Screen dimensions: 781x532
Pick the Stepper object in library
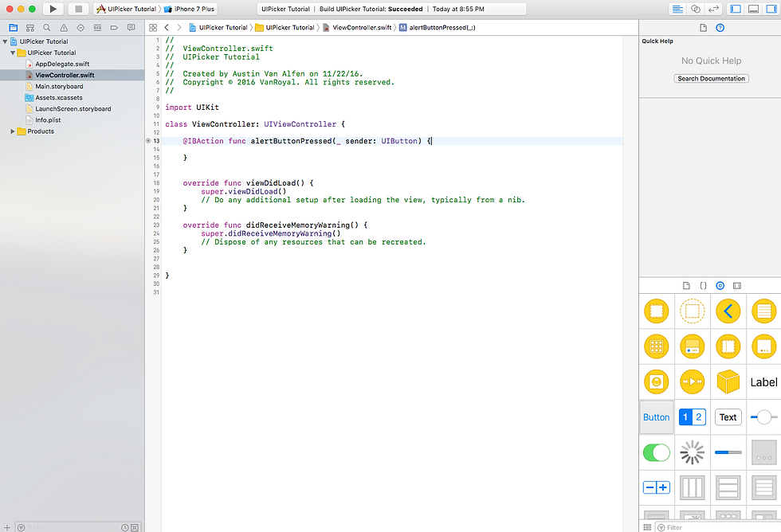pyautogui.click(x=657, y=487)
